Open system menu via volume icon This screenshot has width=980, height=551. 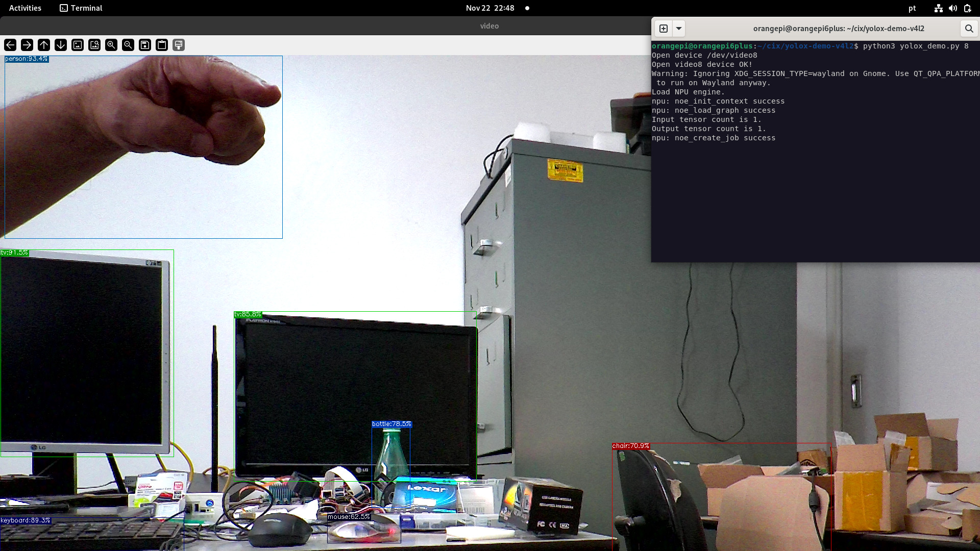pyautogui.click(x=953, y=8)
